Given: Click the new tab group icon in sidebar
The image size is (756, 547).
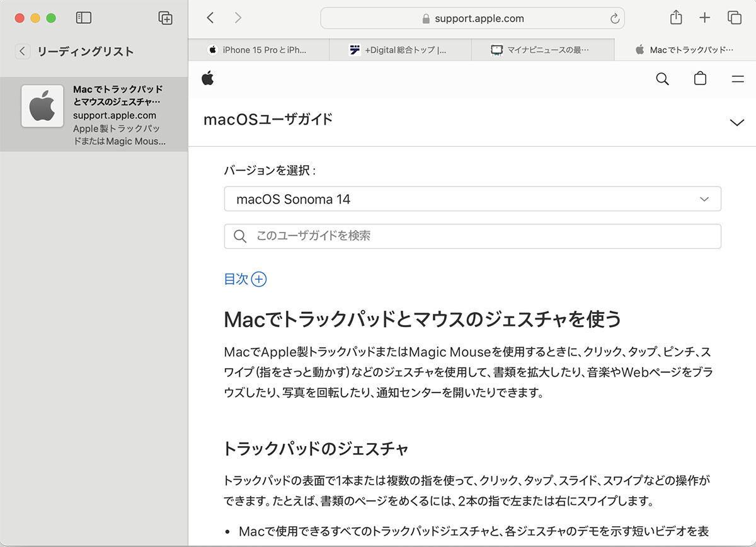Looking at the screenshot, I should pyautogui.click(x=165, y=18).
